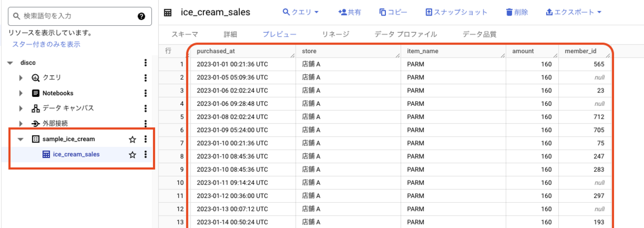Click the 外部接続 label in tree
The image size is (644, 228).
coord(55,123)
